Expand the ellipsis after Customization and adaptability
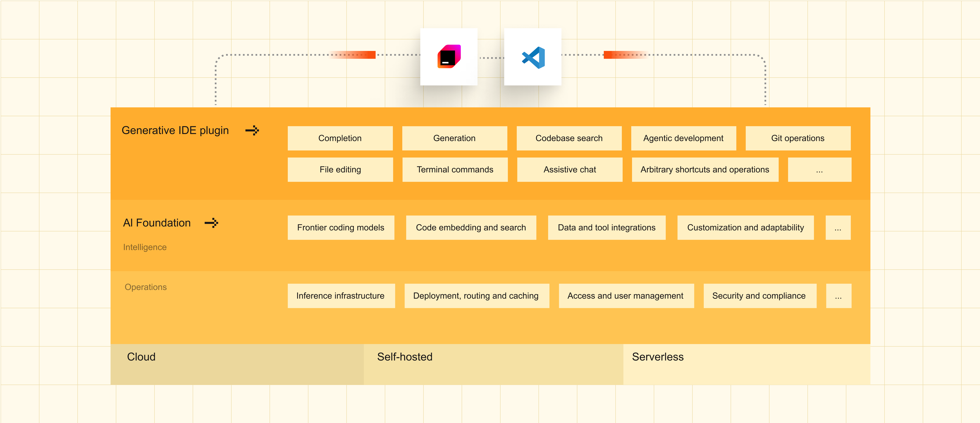 (x=838, y=228)
